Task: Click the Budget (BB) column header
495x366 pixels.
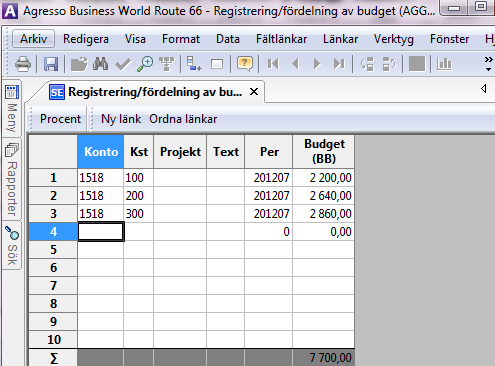Action: click(324, 152)
